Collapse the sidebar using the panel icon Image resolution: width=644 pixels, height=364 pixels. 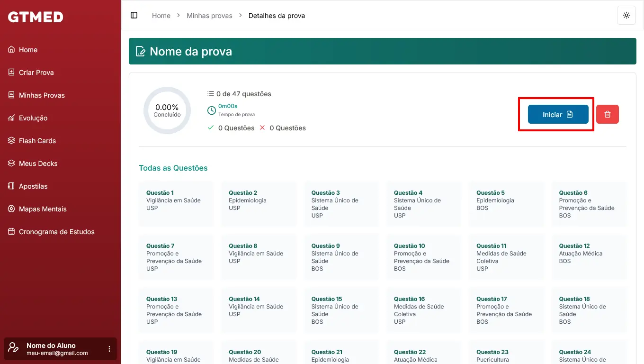tap(134, 15)
